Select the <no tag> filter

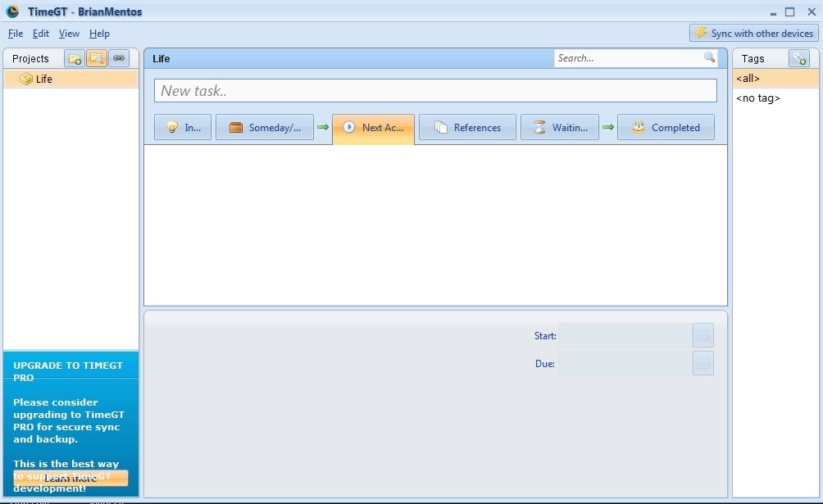775,98
